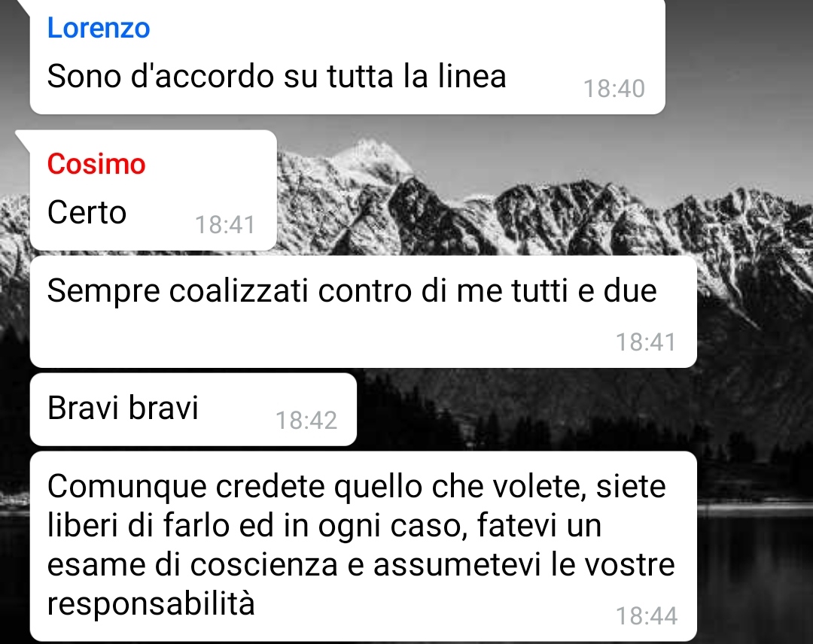
Task: Tap the dark lake area of background
Action: tap(754, 575)
